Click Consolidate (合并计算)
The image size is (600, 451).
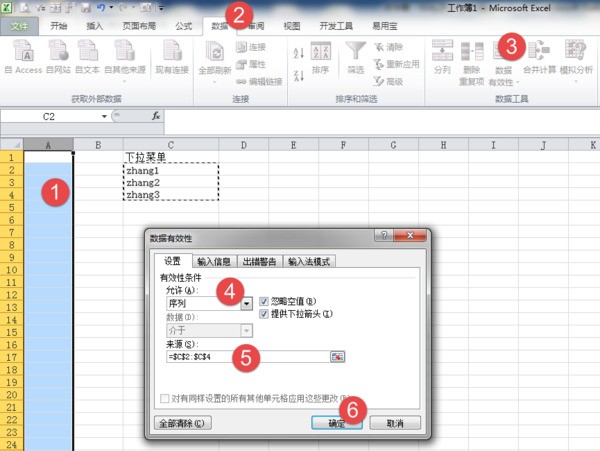pos(539,57)
